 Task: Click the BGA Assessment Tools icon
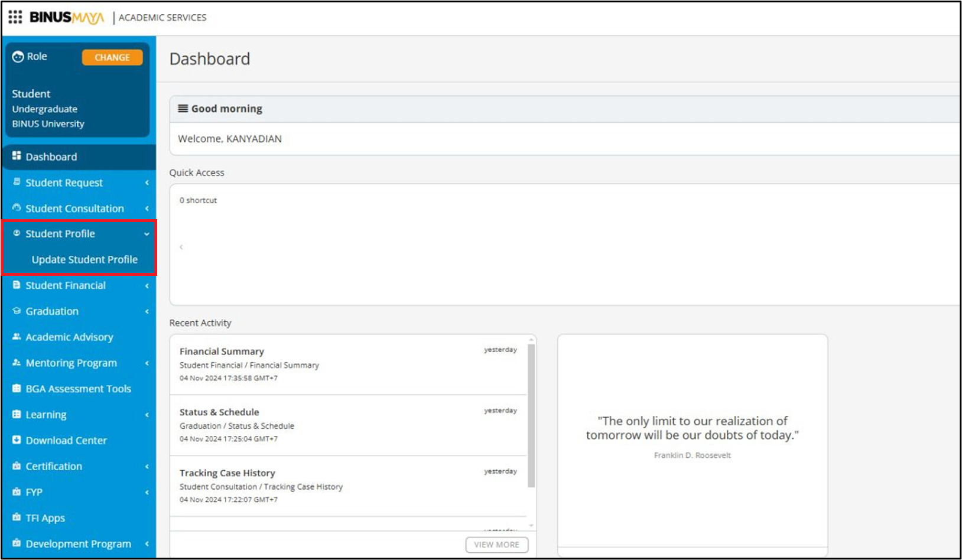pyautogui.click(x=17, y=389)
